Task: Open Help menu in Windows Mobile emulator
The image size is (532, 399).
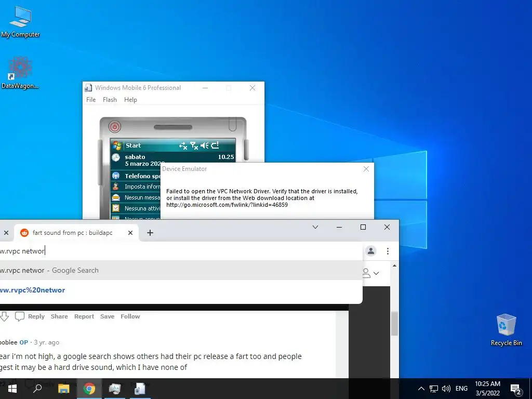Action: click(x=130, y=100)
